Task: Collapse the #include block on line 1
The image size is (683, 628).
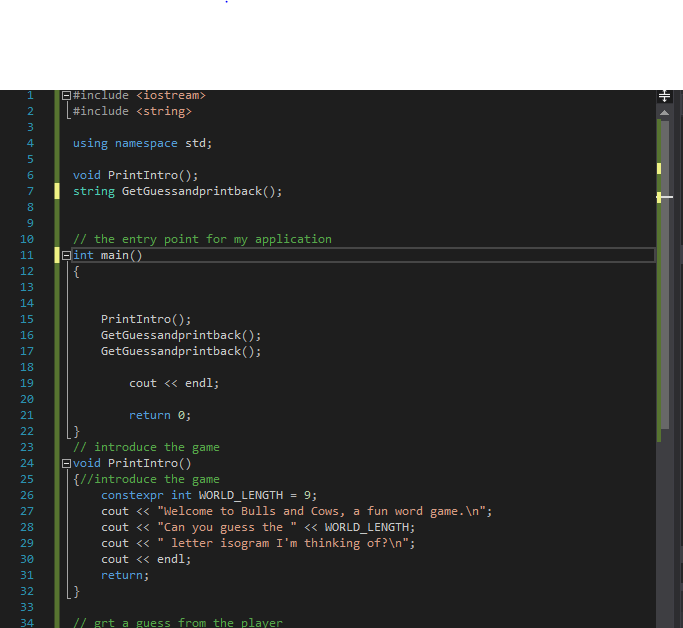Action: click(x=66, y=95)
